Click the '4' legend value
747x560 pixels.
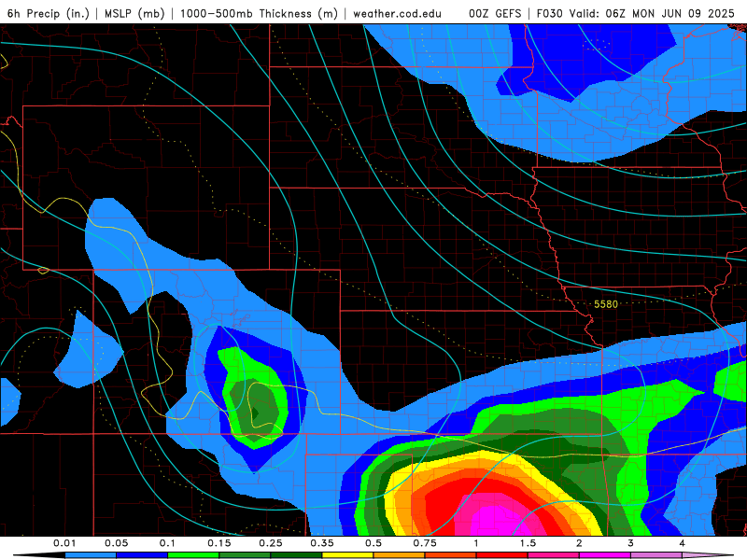tap(683, 543)
